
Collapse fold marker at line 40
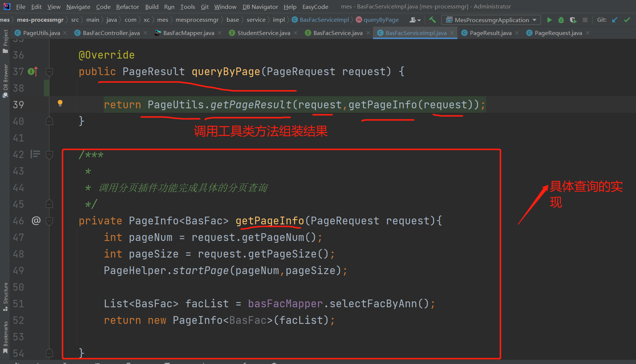click(x=49, y=121)
